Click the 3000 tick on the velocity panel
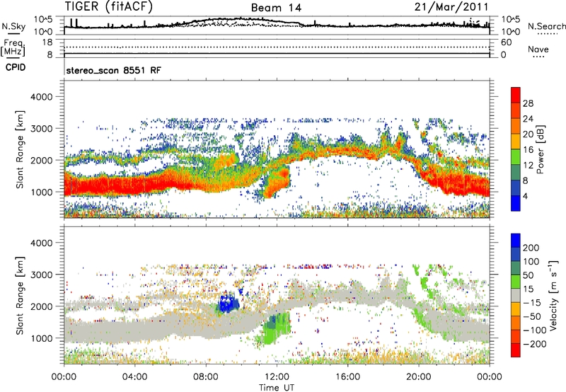Viewport: 566px width, 392px height. click(41, 275)
